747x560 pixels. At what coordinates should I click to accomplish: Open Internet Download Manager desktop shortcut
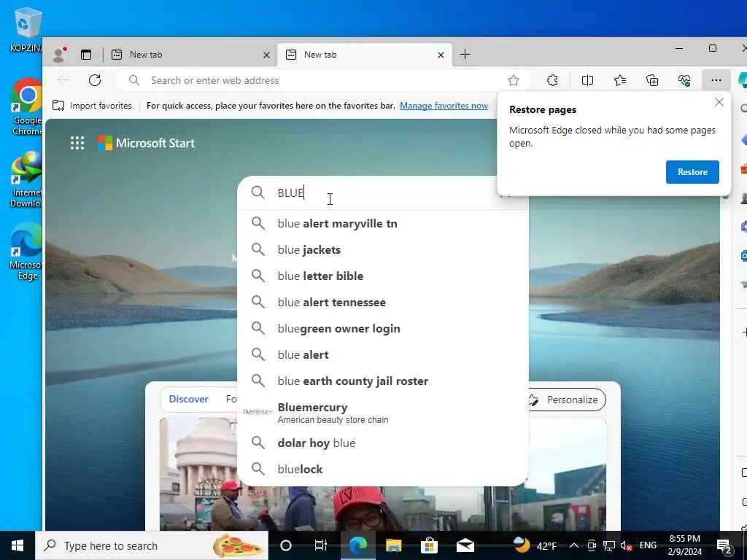27,179
